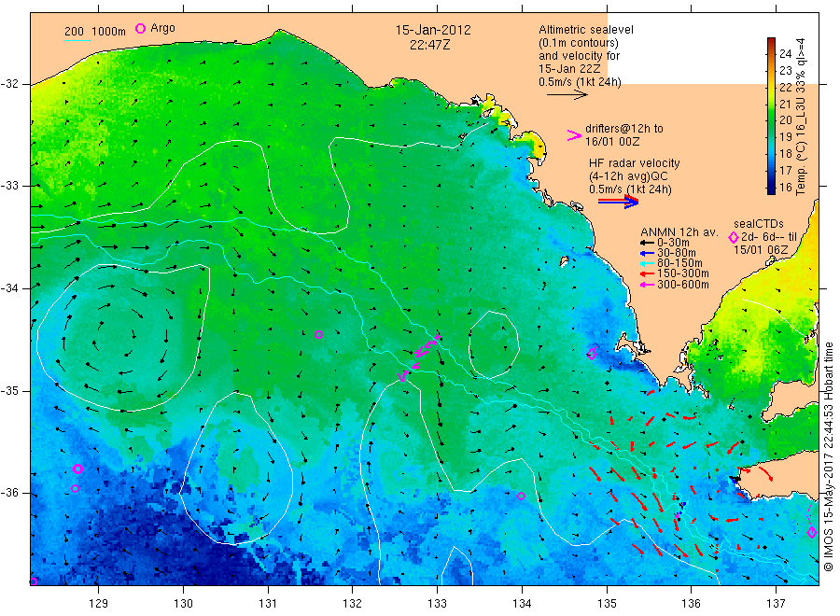Click the 'ANMN 12h av.' legend heading

679,232
